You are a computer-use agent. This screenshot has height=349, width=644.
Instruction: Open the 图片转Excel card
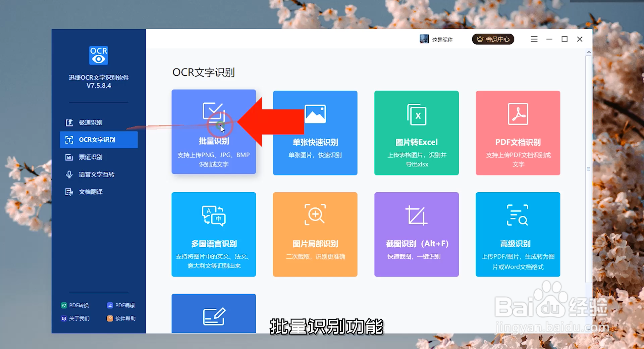[417, 133]
